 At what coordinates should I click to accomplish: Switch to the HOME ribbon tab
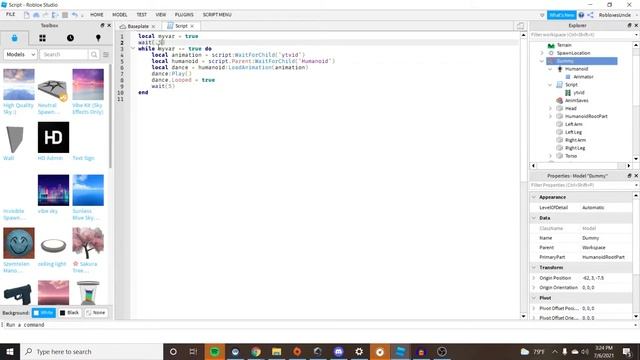click(97, 15)
